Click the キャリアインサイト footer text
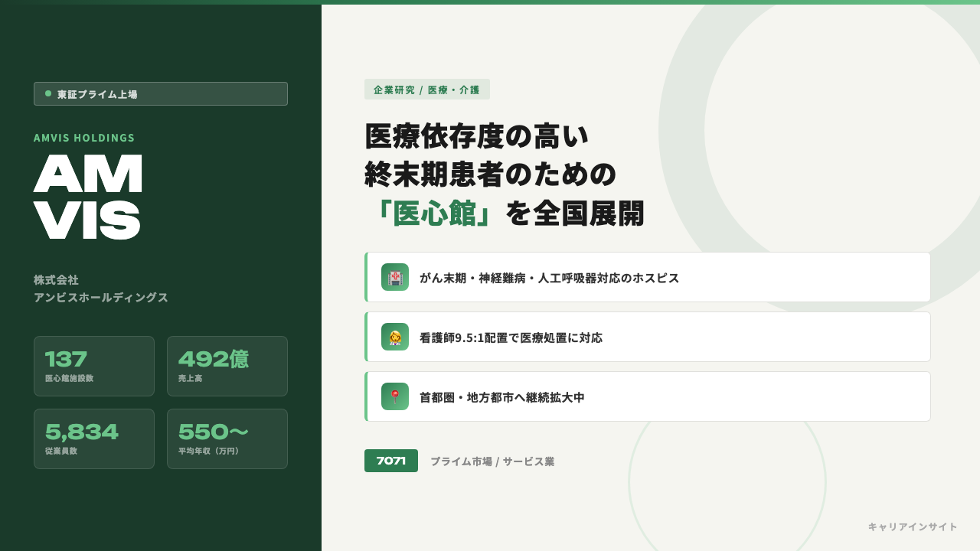This screenshot has width=980, height=551. [x=913, y=527]
